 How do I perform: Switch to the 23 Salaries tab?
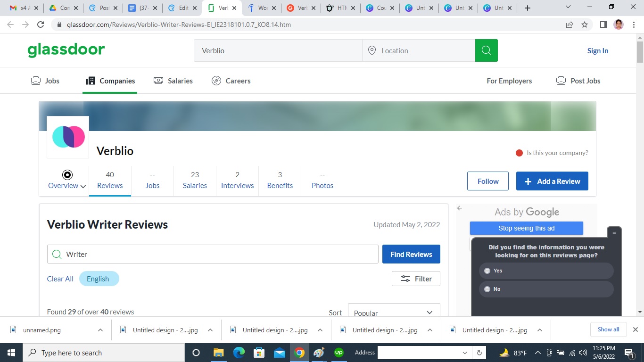pos(195,181)
